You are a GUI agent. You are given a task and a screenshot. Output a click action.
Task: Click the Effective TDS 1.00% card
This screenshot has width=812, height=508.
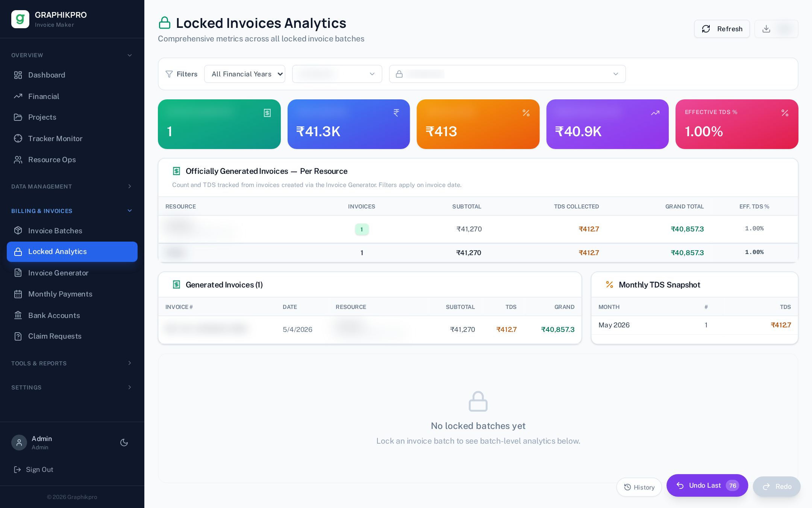tap(737, 124)
